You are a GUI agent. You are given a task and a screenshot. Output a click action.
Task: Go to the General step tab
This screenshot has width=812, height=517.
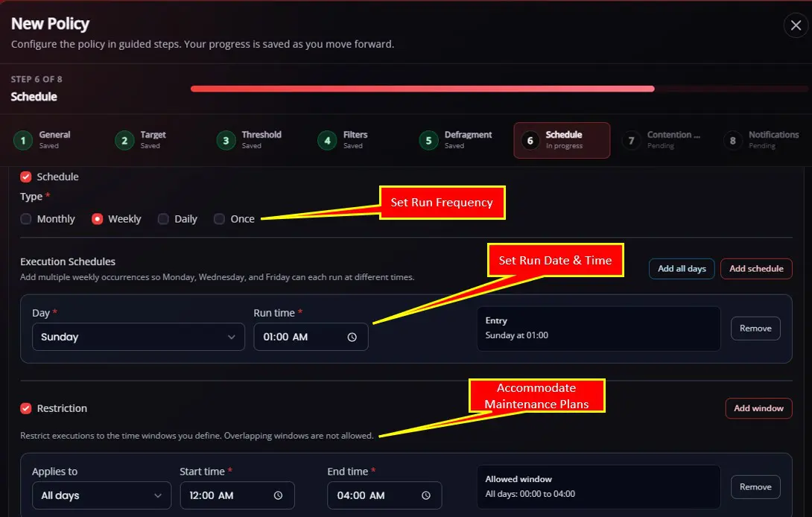[x=55, y=140]
